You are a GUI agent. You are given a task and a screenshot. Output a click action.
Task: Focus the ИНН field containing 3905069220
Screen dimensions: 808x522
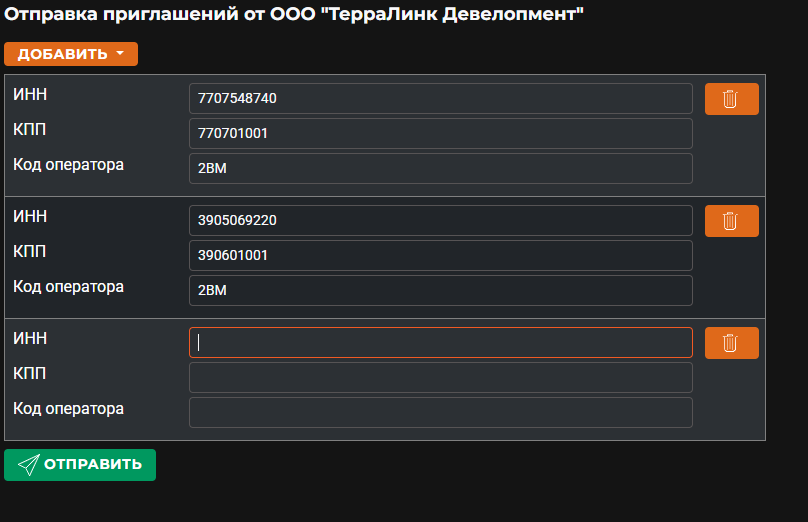[441, 221]
